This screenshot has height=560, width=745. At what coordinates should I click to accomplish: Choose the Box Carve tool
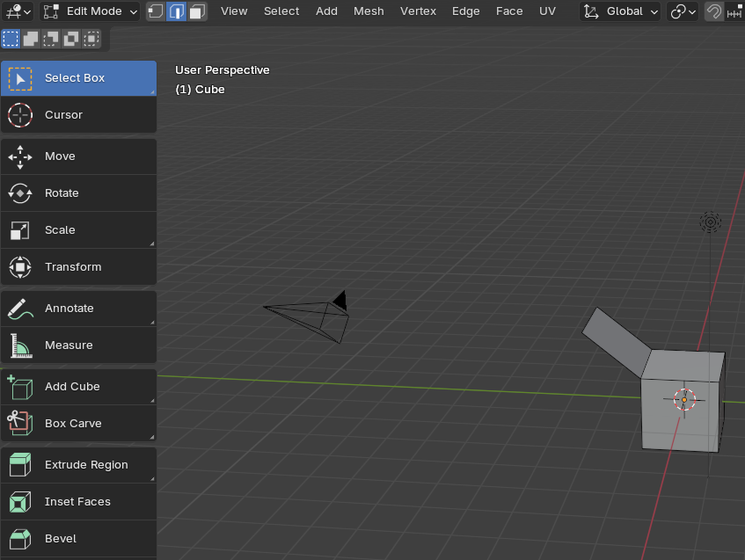[x=78, y=423]
